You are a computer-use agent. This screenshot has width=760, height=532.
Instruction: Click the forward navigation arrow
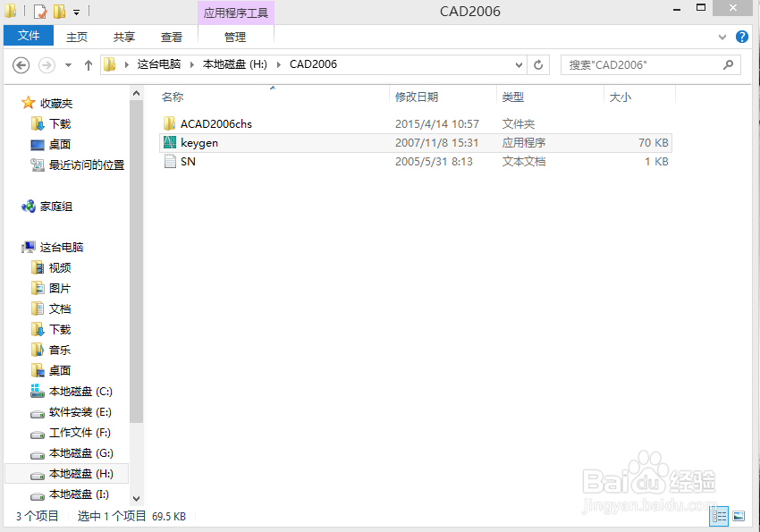click(46, 65)
